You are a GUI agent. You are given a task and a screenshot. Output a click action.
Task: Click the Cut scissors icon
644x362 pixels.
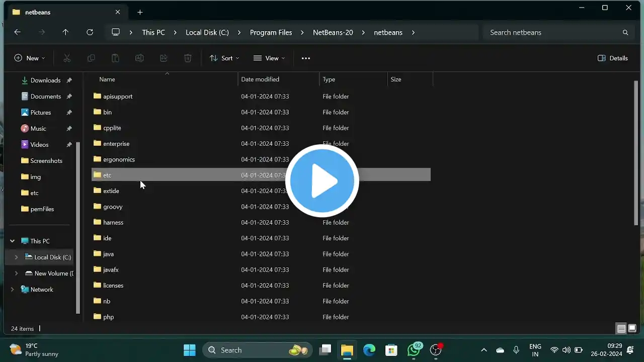tap(67, 58)
